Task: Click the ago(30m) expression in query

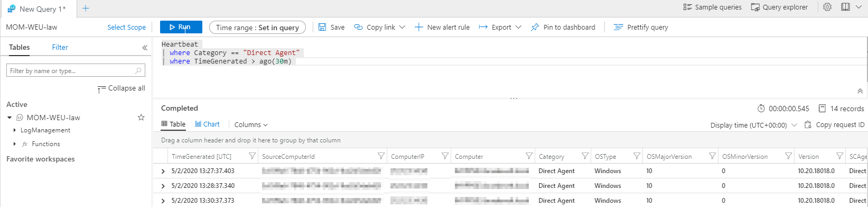Action: 275,61
